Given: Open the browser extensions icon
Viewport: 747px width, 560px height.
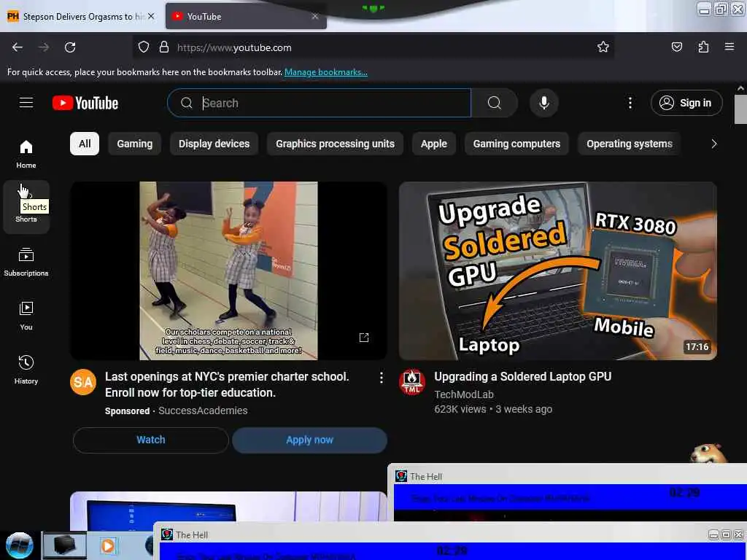Looking at the screenshot, I should click(703, 47).
